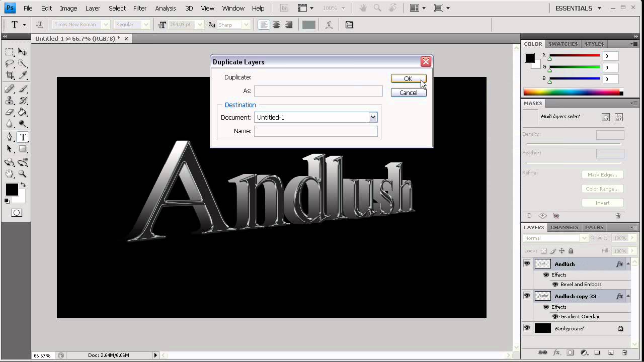644x362 pixels.
Task: Open the Layers panel options menu
Action: tap(633, 227)
